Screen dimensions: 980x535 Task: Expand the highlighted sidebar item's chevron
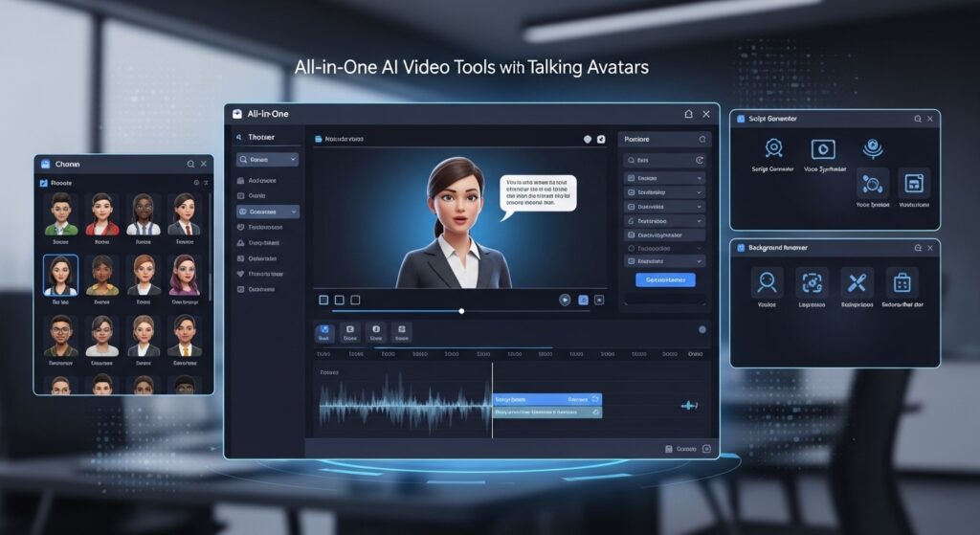click(293, 212)
